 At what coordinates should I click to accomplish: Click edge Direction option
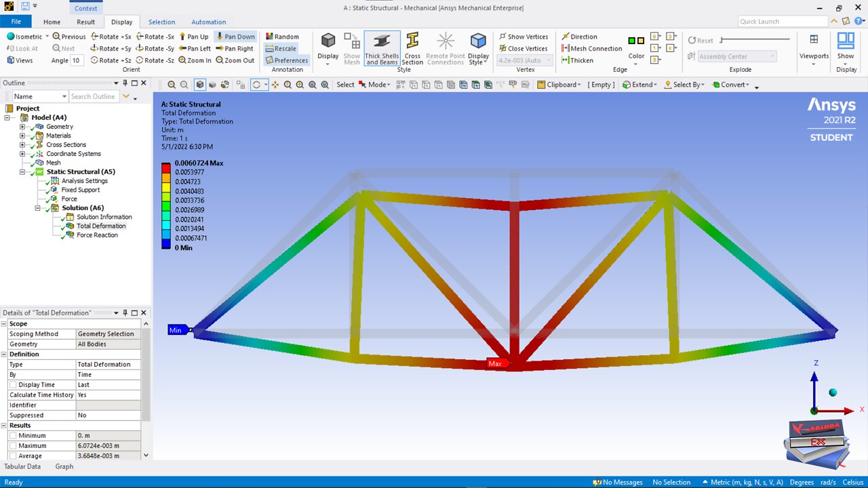click(579, 37)
